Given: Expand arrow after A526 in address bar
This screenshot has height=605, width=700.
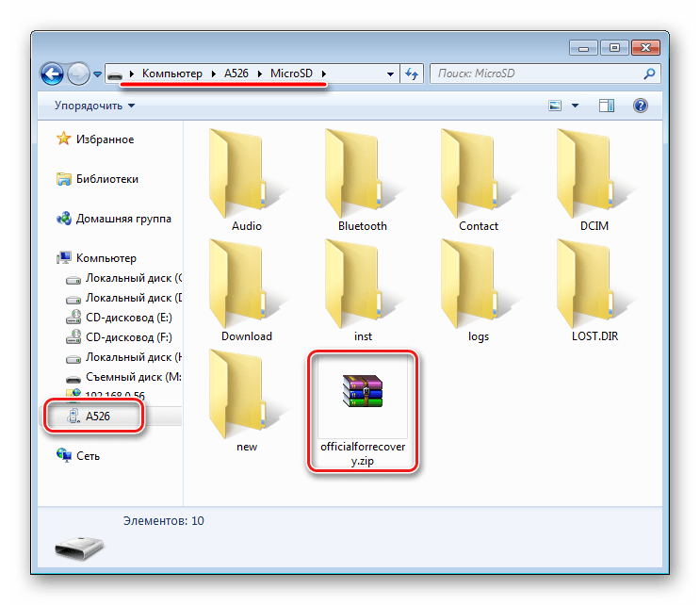Looking at the screenshot, I should 259,74.
